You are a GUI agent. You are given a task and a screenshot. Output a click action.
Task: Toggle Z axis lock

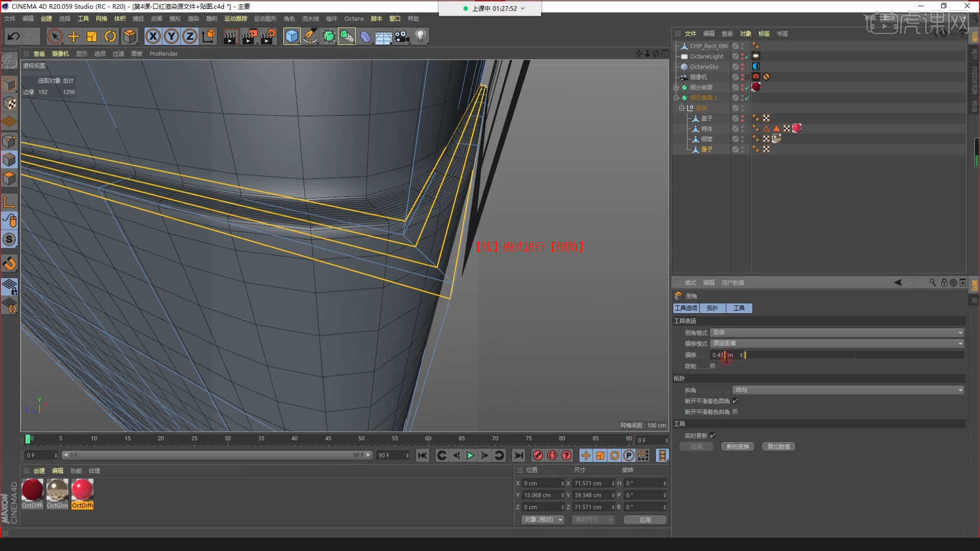coord(190,36)
